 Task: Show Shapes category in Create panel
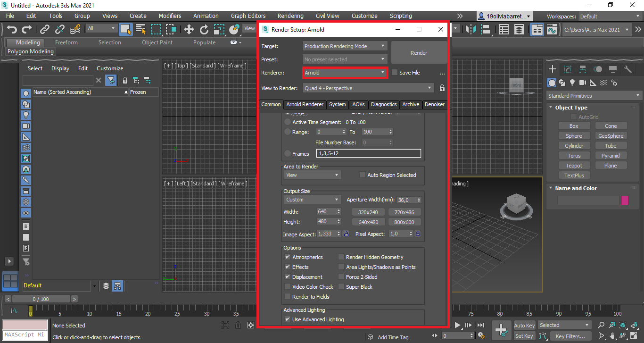[562, 83]
